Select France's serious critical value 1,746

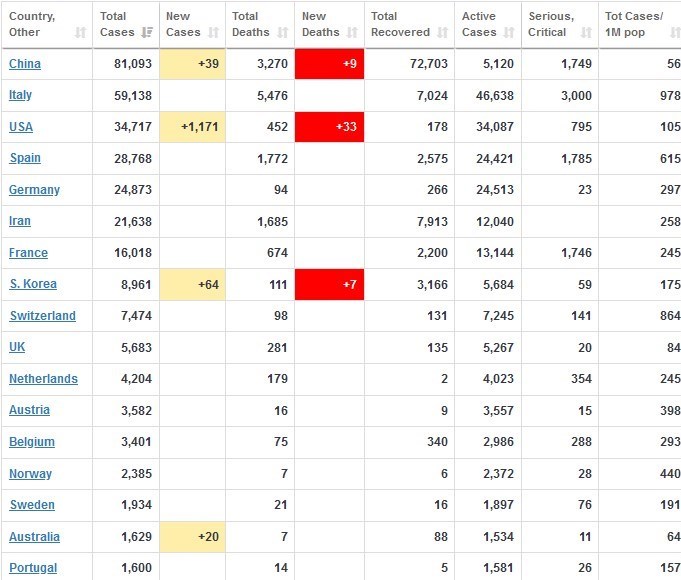tap(576, 253)
